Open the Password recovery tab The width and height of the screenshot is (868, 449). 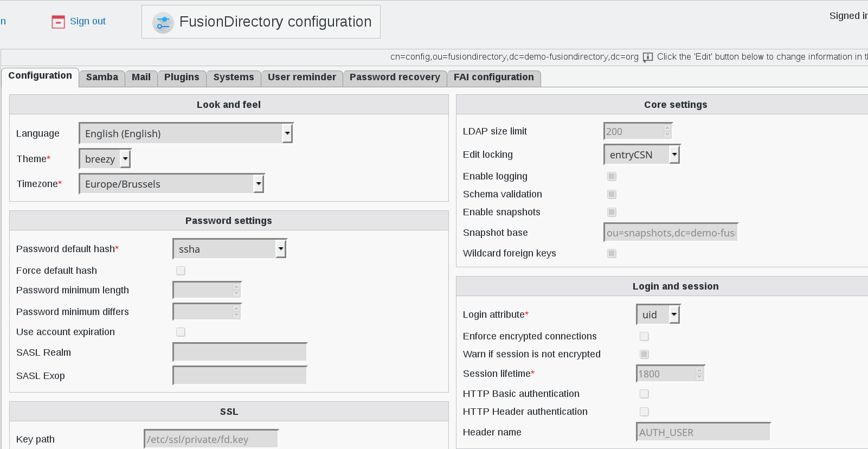(395, 78)
